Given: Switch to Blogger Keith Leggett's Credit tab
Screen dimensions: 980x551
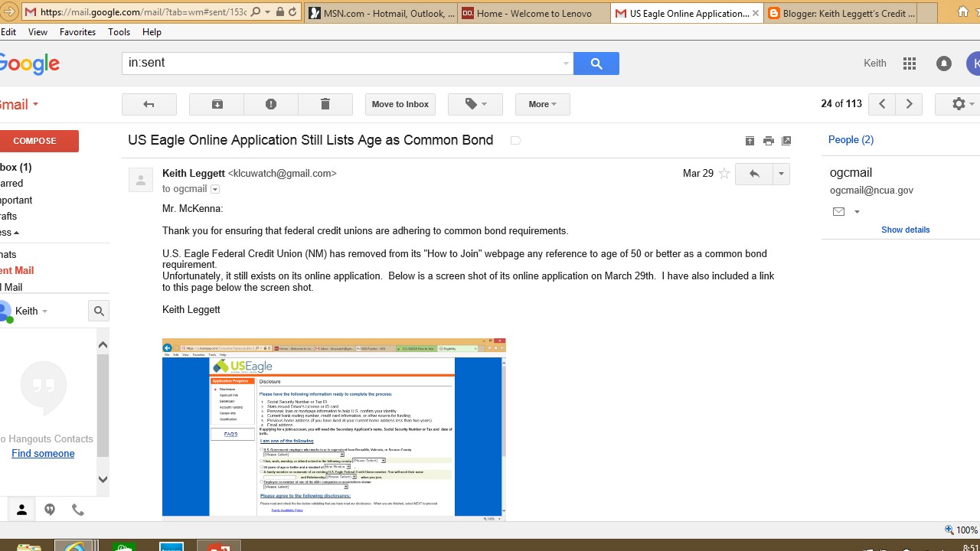Looking at the screenshot, I should [840, 13].
